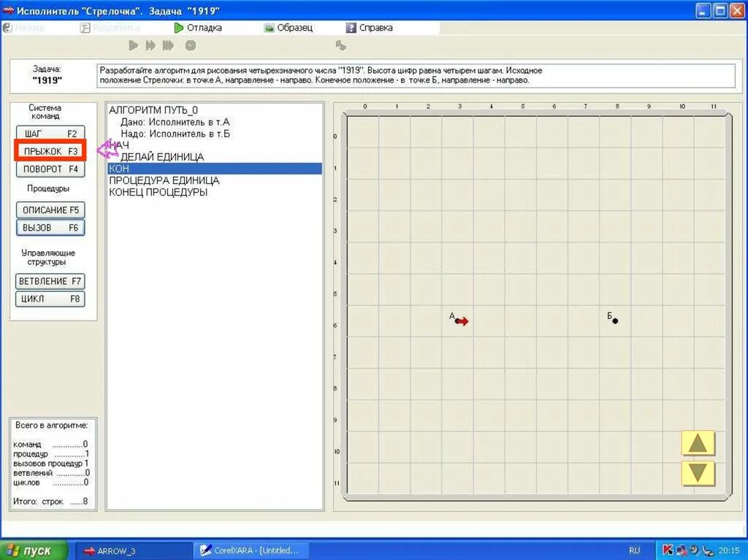748x560 pixels.
Task: Open the faded Начать menu item
Action: click(x=24, y=28)
